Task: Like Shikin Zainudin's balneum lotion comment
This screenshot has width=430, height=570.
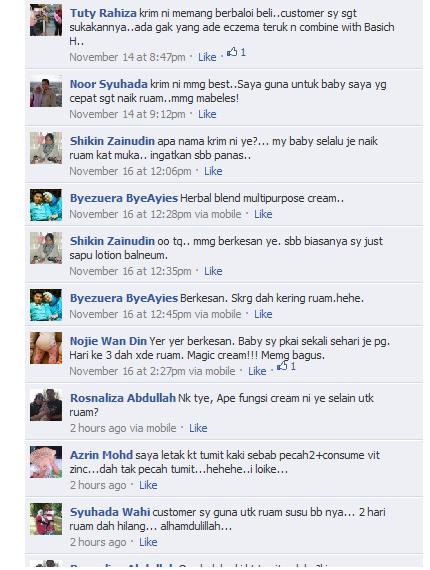Action: coord(213,271)
